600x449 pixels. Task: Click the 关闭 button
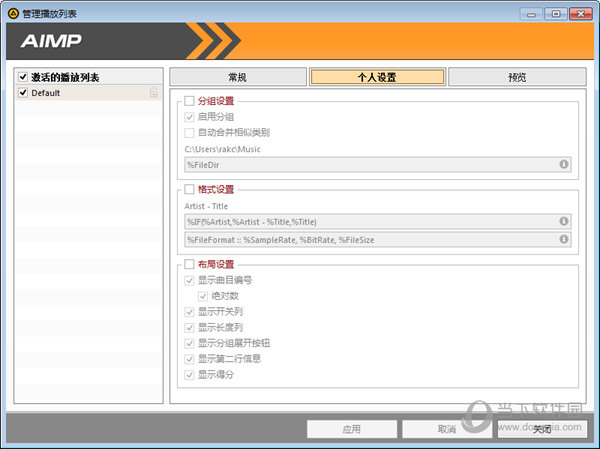(542, 429)
